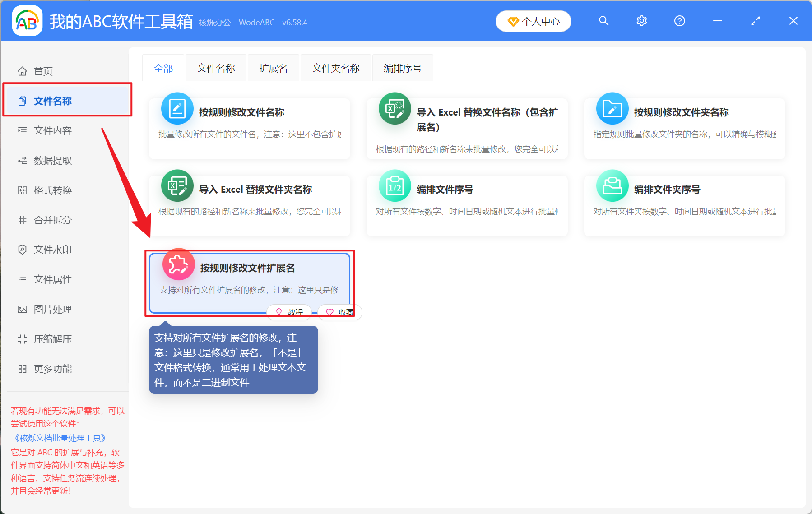Switch to the 扩展名 tab

pos(273,68)
